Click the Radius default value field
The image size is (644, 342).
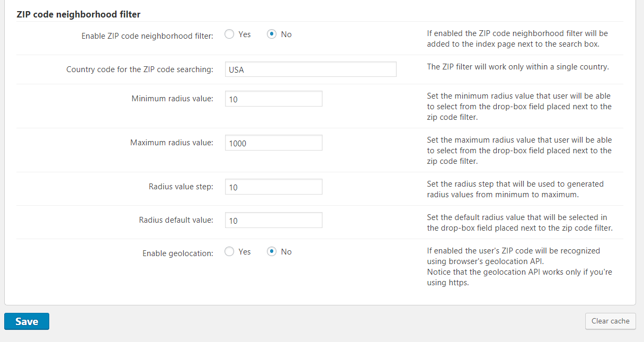273,220
